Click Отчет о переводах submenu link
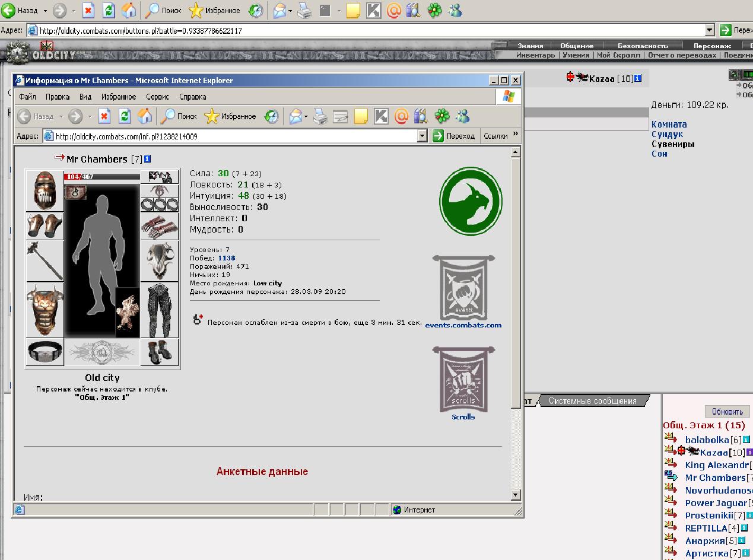The image size is (753, 560). [x=682, y=55]
